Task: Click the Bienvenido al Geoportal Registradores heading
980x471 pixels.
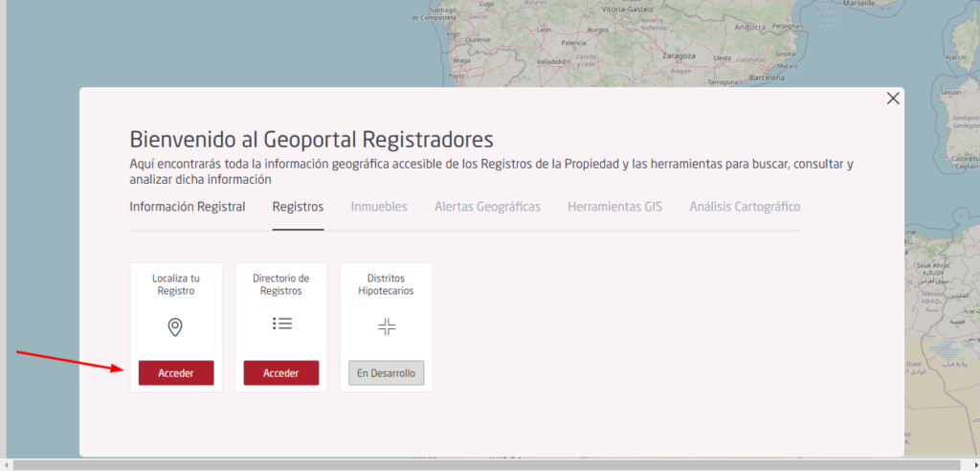Action: pos(311,138)
